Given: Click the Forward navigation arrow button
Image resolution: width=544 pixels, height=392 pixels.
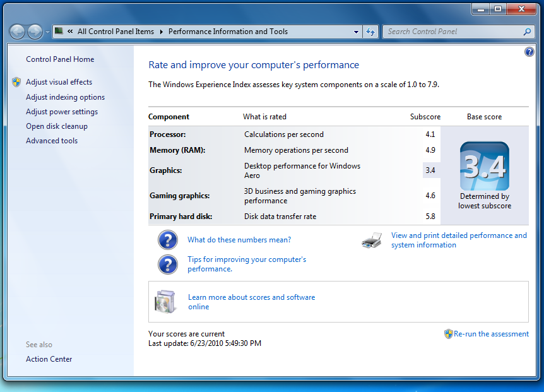Looking at the screenshot, I should pos(35,32).
